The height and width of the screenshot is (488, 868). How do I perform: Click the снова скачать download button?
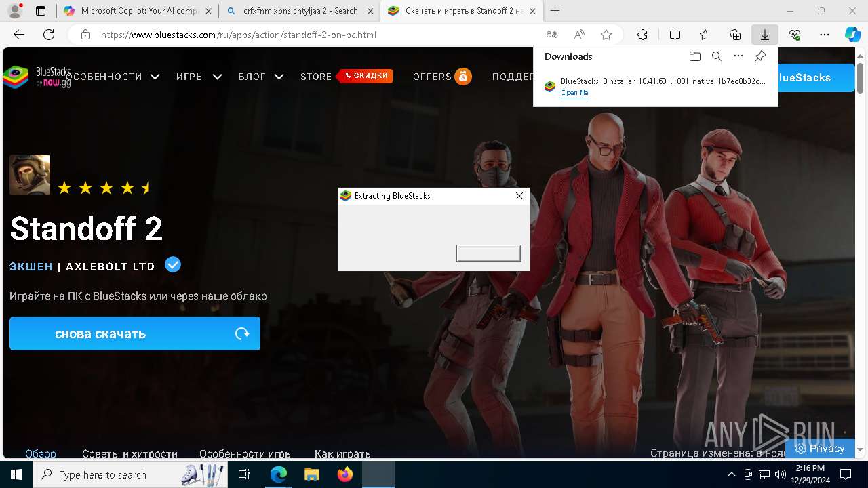(x=135, y=333)
